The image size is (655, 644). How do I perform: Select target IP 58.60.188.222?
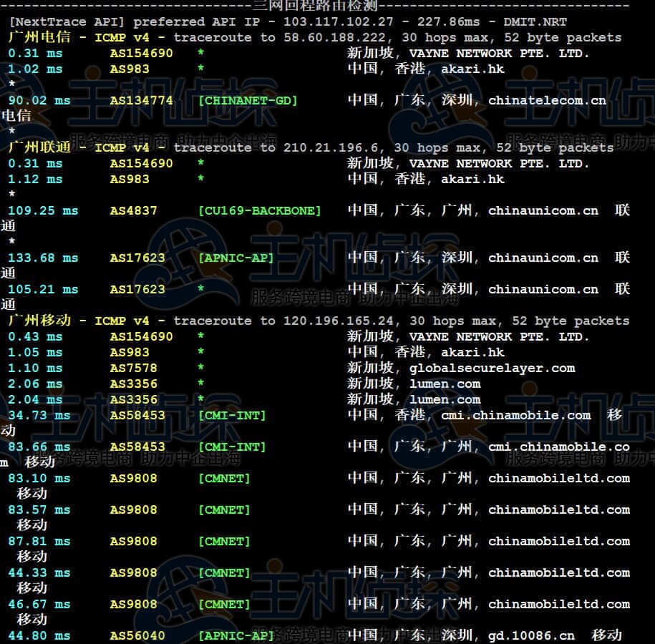[x=334, y=38]
